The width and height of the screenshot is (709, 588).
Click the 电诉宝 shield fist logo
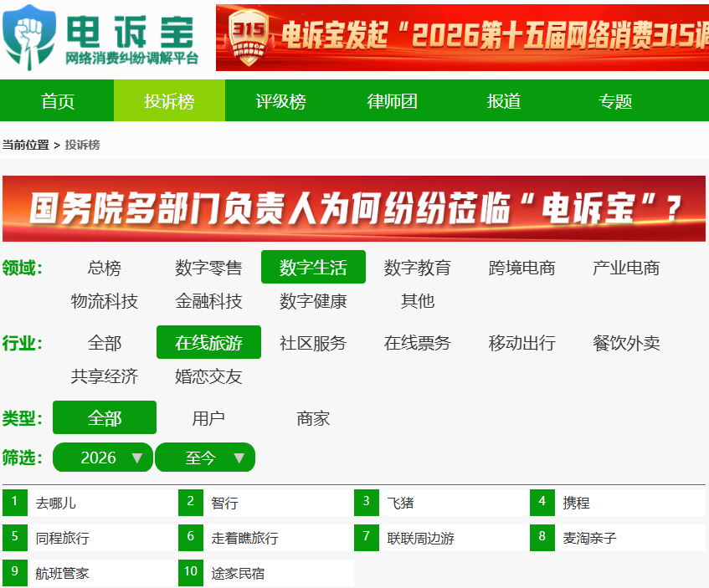point(29,37)
